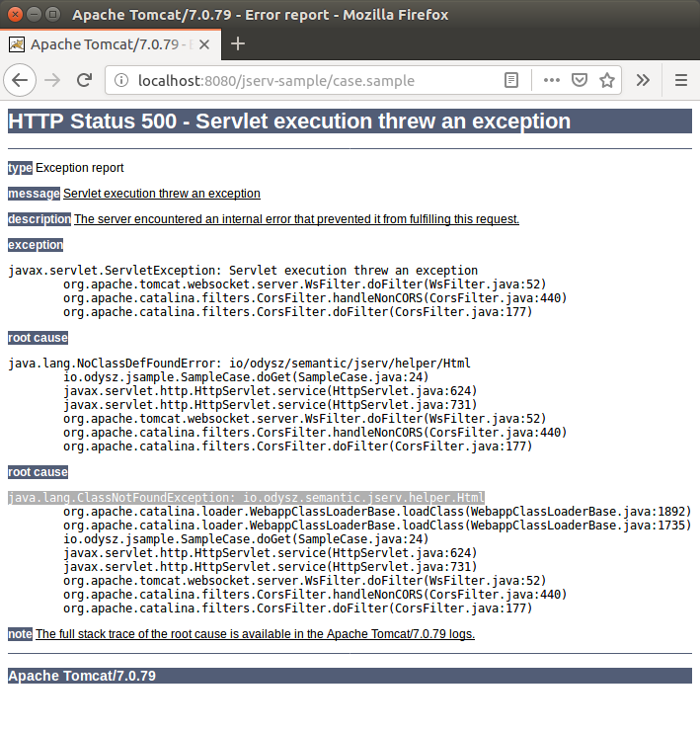
Task: Open the Firefox hamburger menu
Action: pos(681,81)
